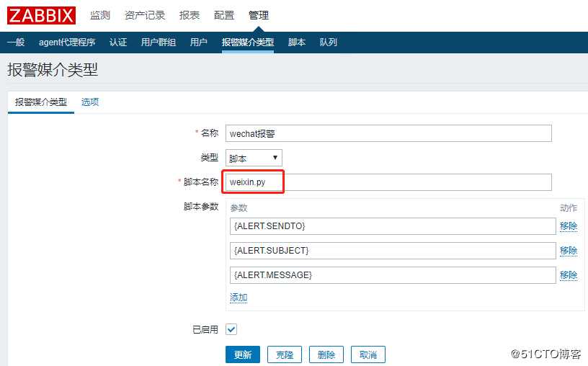Click the {ALERT.MESSAGE} parameter field
Screen dimensions: 588x366
393,275
